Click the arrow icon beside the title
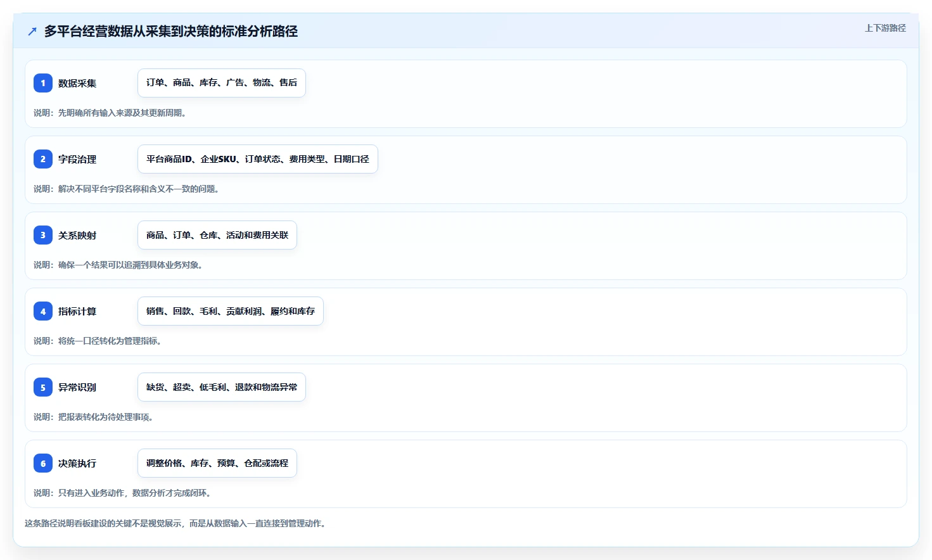This screenshot has height=560, width=932. [32, 31]
